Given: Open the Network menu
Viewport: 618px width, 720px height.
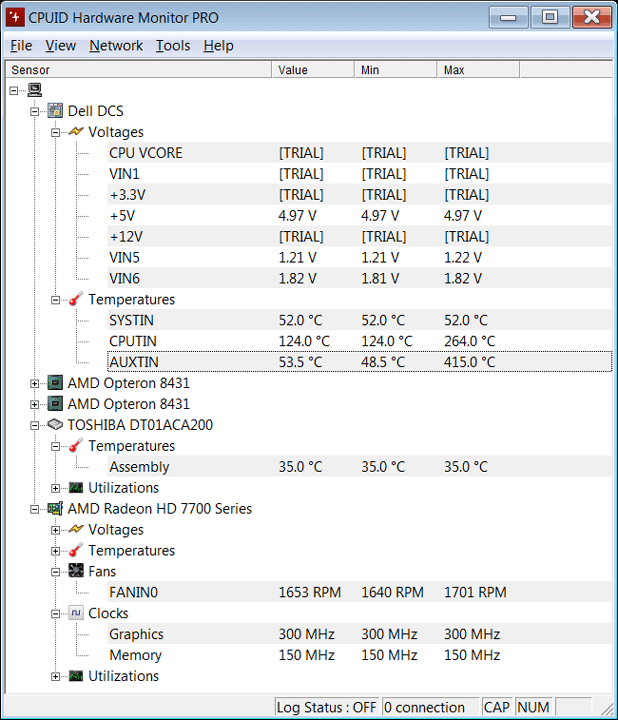Looking at the screenshot, I should click(x=116, y=45).
